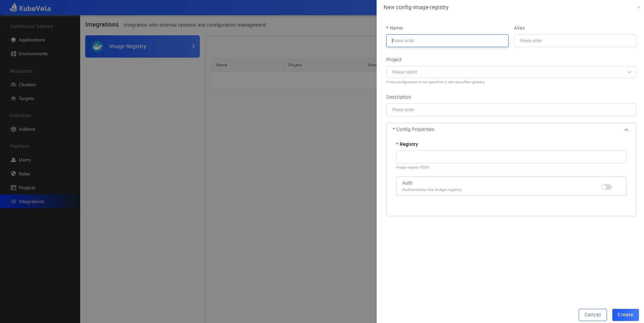644x323 pixels.
Task: Click the Users people icon
Action: click(13, 160)
